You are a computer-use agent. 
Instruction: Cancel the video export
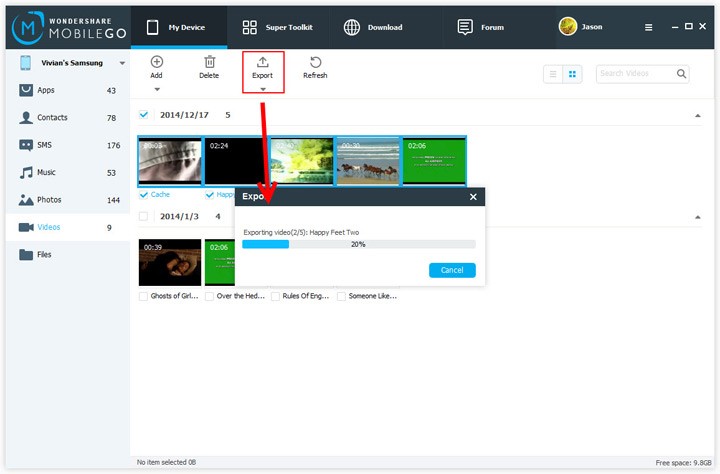click(x=452, y=270)
